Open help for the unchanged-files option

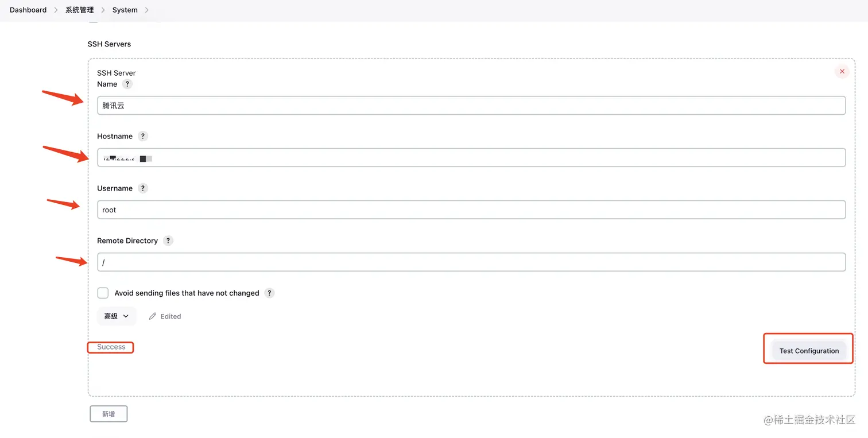coord(269,293)
